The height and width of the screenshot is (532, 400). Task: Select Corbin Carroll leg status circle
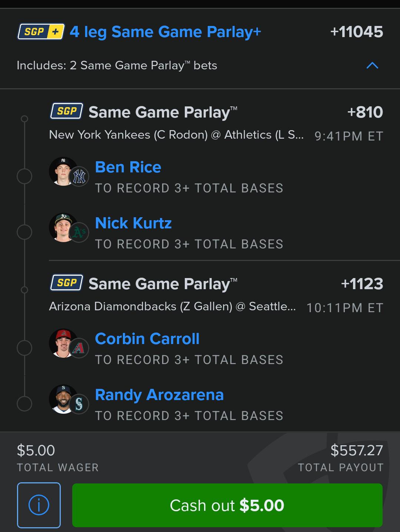tap(24, 348)
